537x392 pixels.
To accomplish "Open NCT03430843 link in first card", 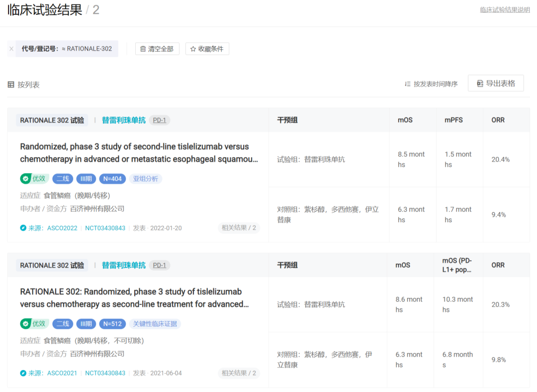I will (x=105, y=228).
